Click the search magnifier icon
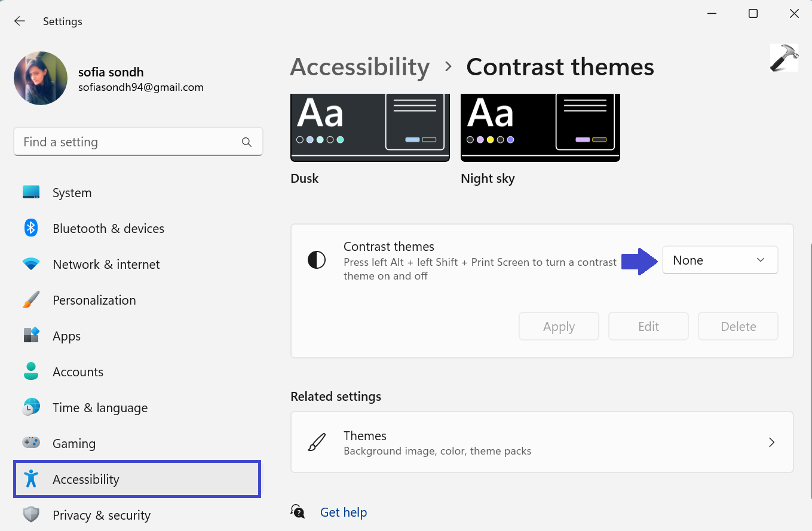812x531 pixels. [246, 142]
